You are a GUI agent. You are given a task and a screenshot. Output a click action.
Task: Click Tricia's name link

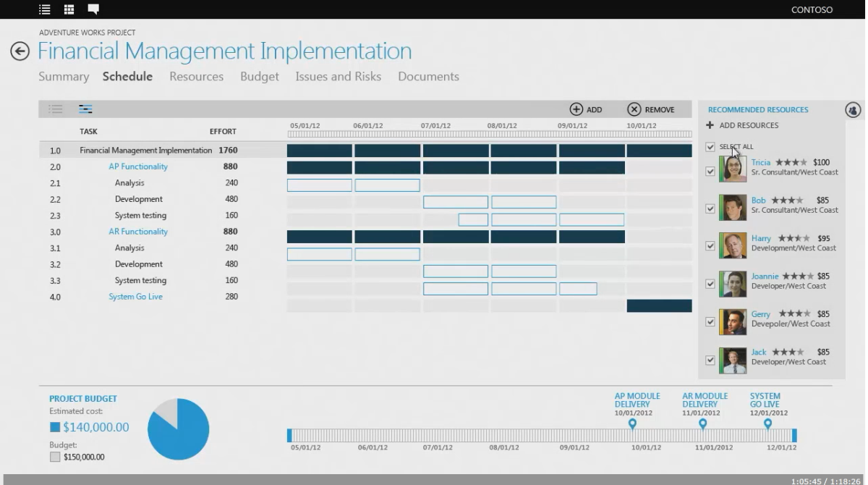tap(761, 163)
